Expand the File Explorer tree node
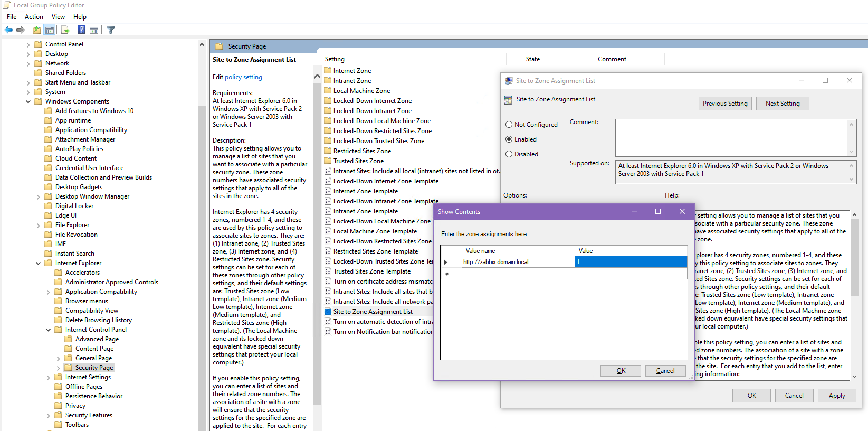Screen dimensions: 868x431 click(39, 225)
